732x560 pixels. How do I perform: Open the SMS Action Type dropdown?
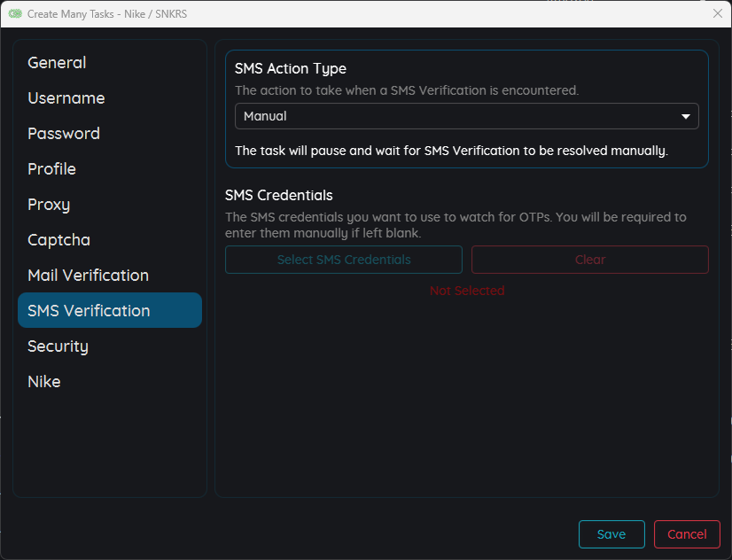(x=466, y=116)
